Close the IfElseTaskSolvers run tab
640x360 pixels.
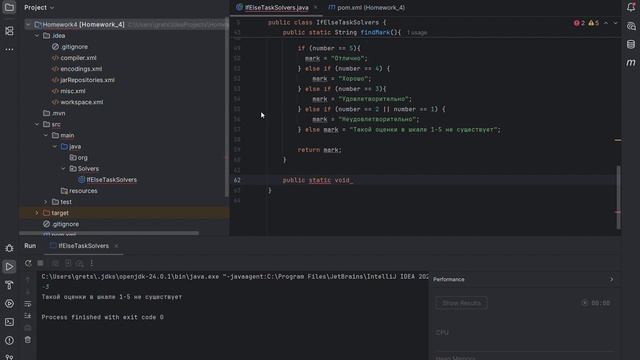116,246
